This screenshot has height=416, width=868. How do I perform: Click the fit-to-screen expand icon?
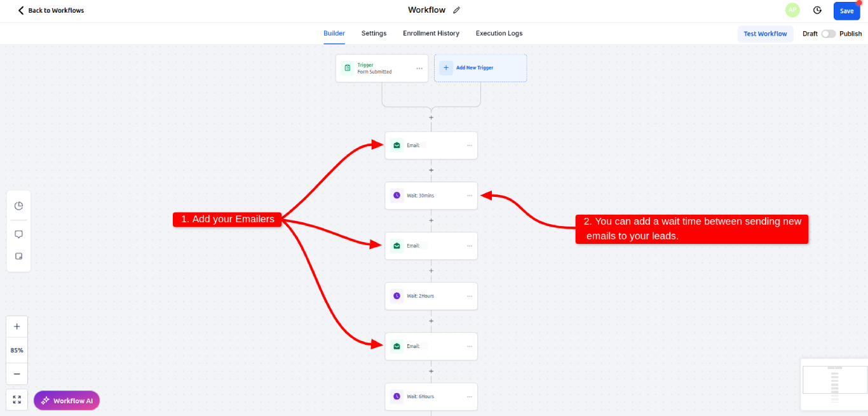coord(17,399)
